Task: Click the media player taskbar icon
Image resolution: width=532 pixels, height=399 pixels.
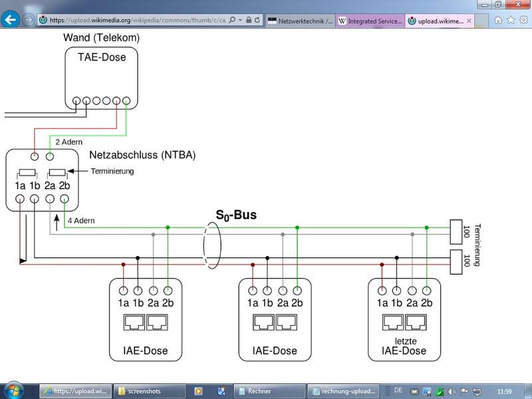Action: (x=198, y=391)
